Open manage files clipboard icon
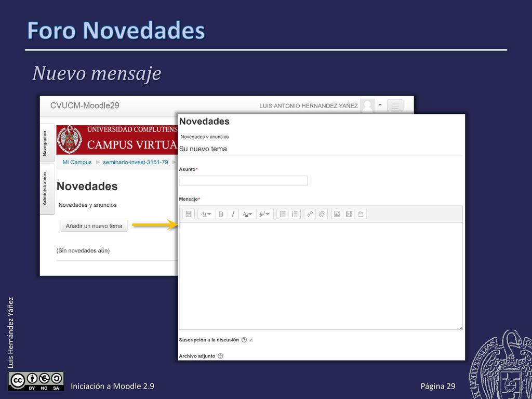Screen dimensions: 532x399 pyautogui.click(x=361, y=214)
